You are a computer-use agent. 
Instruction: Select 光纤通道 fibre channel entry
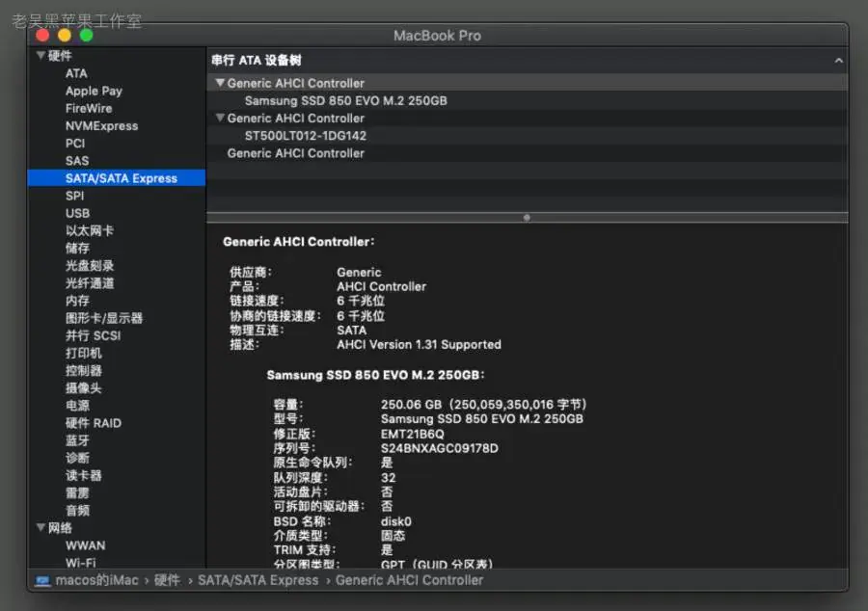point(90,283)
